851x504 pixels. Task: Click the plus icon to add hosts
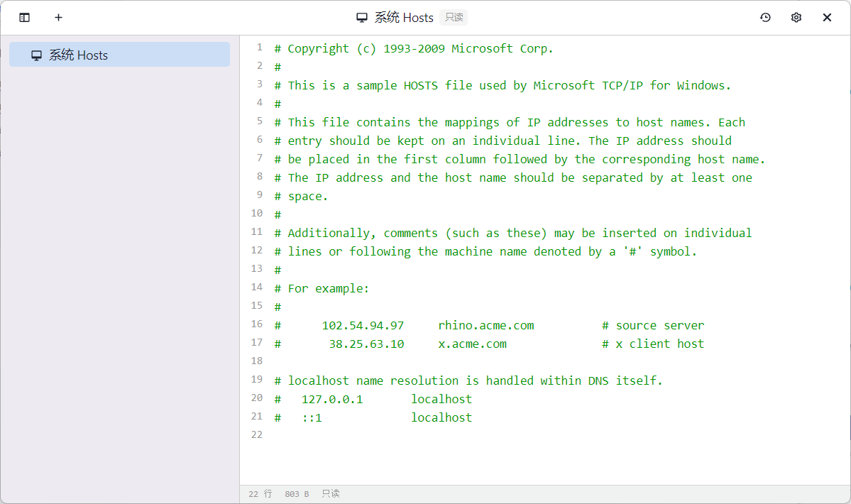[58, 18]
